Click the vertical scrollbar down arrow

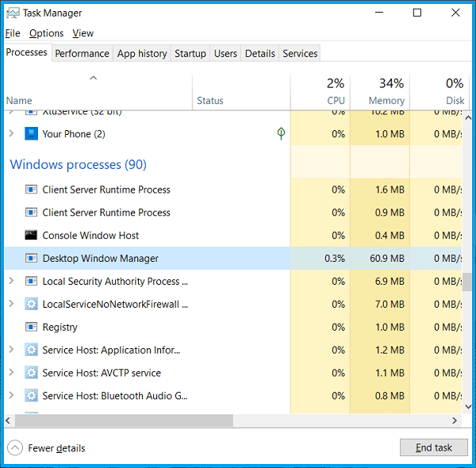click(x=468, y=407)
